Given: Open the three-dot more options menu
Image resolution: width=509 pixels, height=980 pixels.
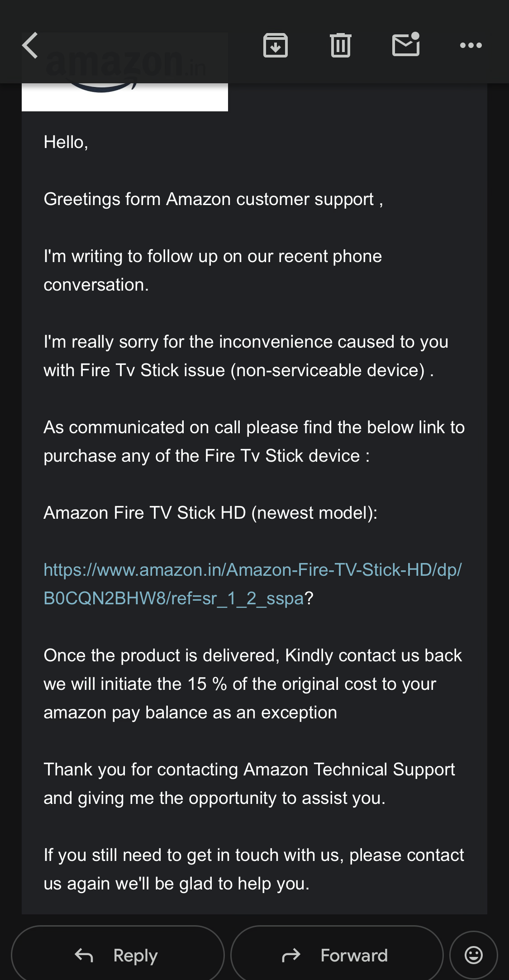Looking at the screenshot, I should pyautogui.click(x=471, y=45).
